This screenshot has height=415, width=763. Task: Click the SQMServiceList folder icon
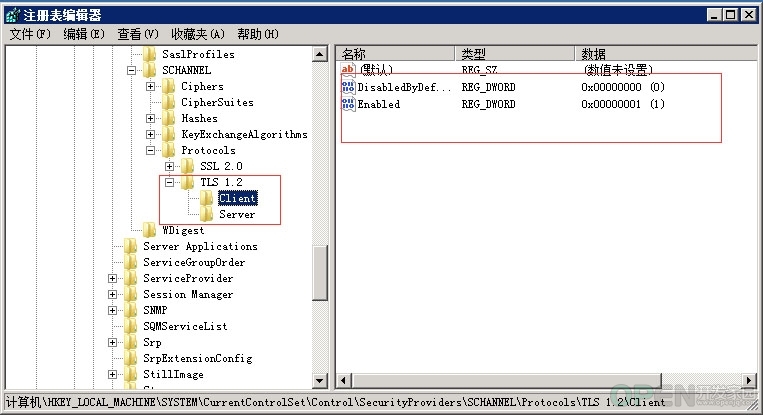tap(131, 326)
